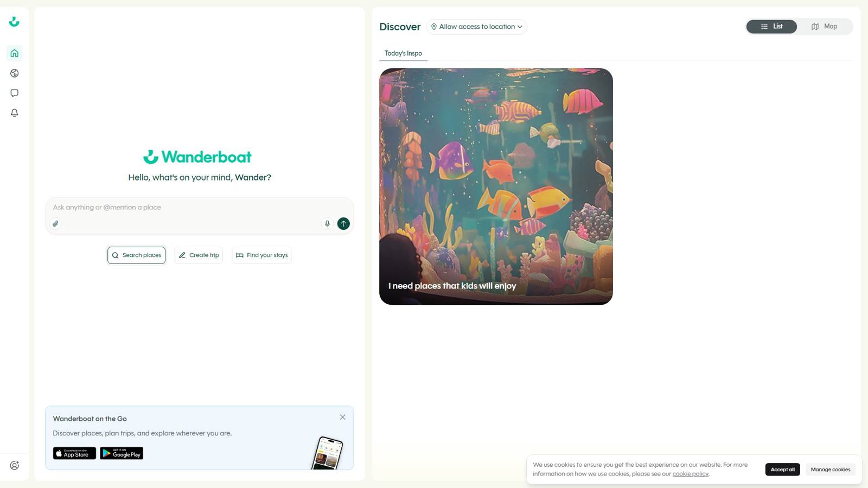Switch Discover to Map view
Screen dimensions: 868x488
[825, 27]
